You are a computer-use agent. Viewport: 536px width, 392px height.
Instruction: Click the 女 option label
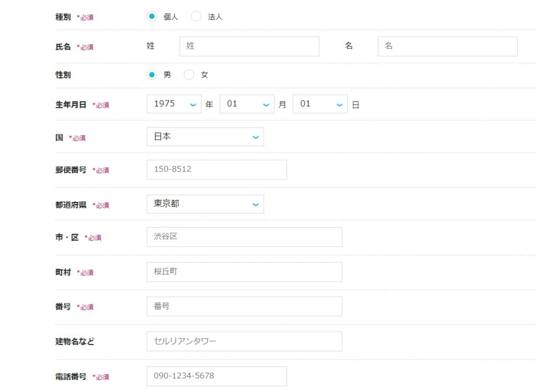205,75
